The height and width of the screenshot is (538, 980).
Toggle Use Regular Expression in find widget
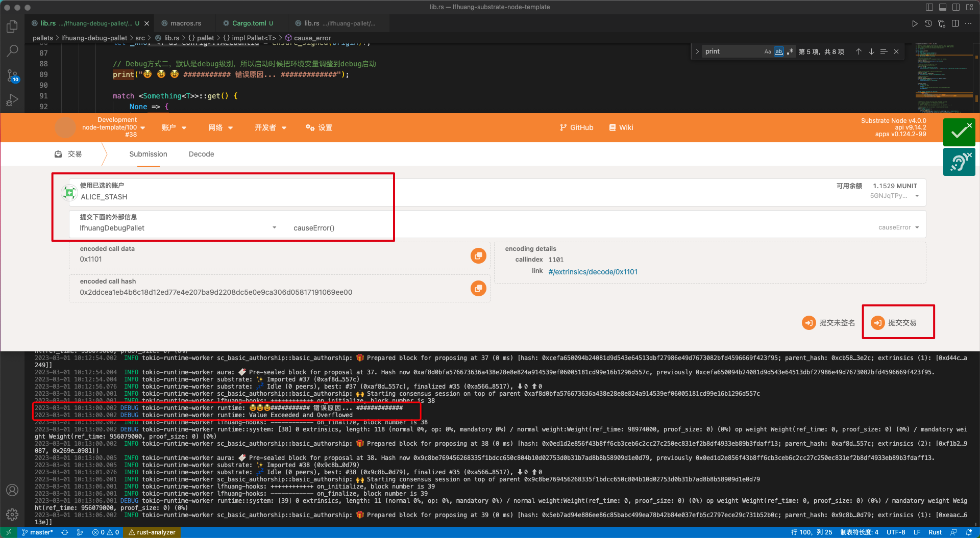pyautogui.click(x=790, y=52)
